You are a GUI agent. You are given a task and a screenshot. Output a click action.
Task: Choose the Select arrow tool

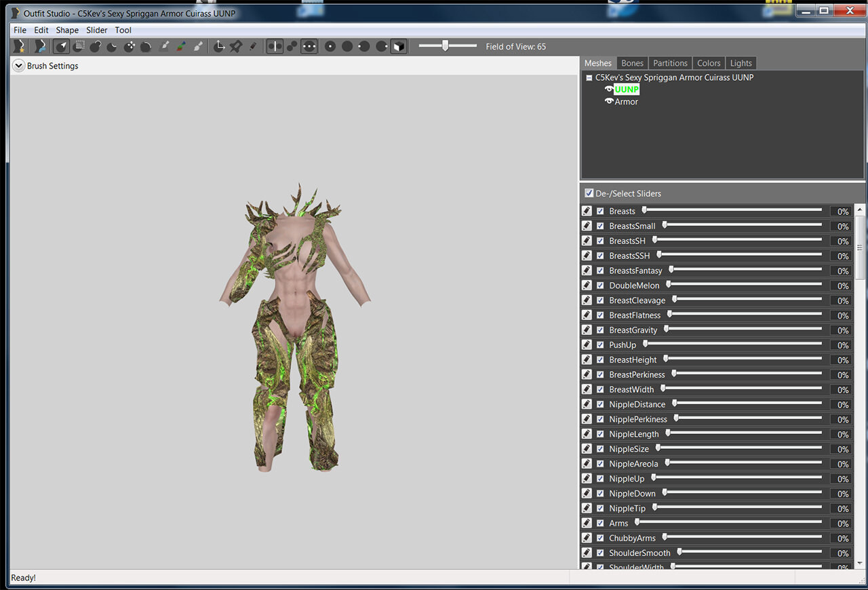tap(62, 46)
